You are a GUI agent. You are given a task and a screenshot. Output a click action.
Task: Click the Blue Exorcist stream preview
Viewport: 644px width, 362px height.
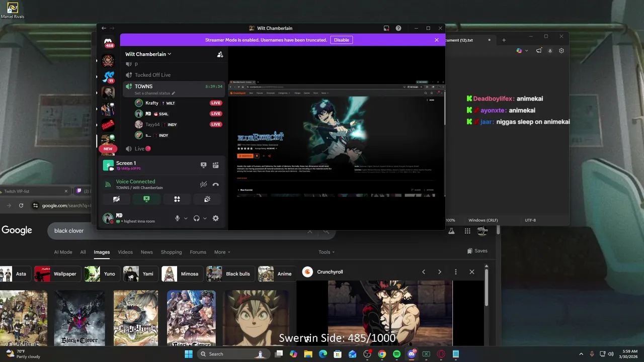click(336, 138)
